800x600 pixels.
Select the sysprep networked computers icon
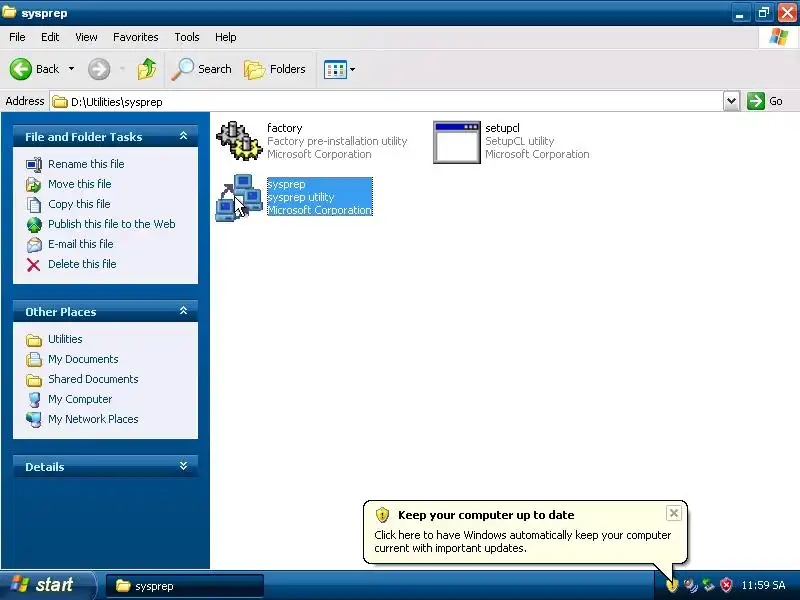pyautogui.click(x=239, y=198)
